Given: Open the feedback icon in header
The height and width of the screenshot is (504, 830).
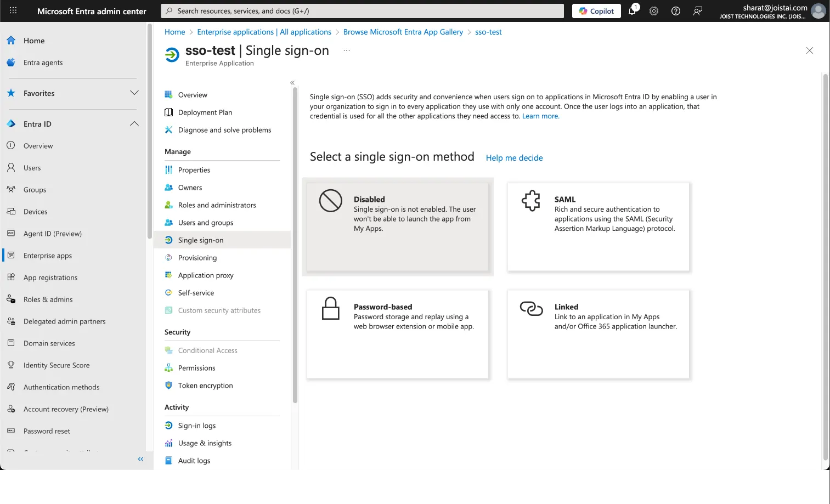Looking at the screenshot, I should click(x=698, y=11).
